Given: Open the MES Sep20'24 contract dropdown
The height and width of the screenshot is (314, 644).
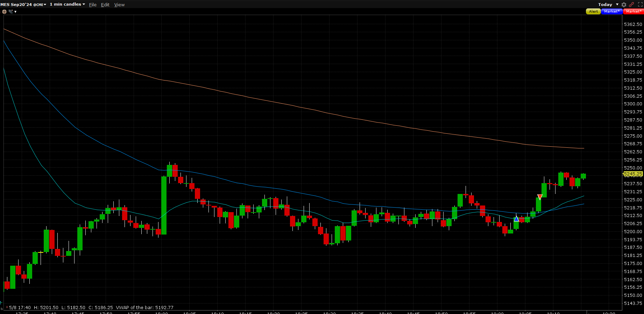Looking at the screenshot, I should click(23, 5).
